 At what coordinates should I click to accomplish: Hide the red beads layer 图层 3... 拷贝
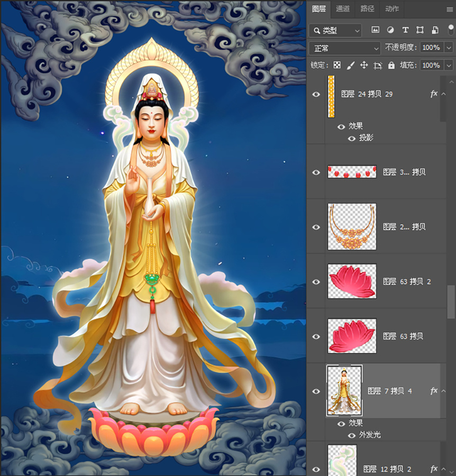(x=316, y=172)
